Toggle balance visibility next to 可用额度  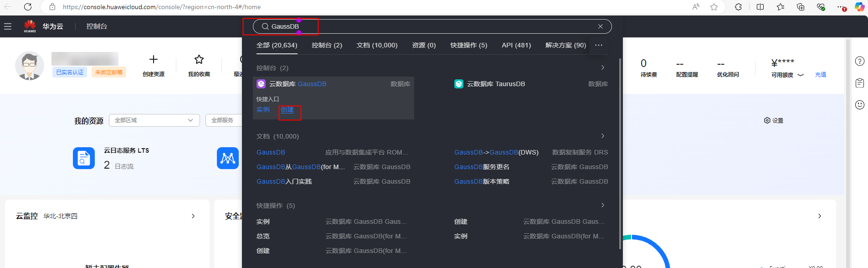[x=801, y=75]
